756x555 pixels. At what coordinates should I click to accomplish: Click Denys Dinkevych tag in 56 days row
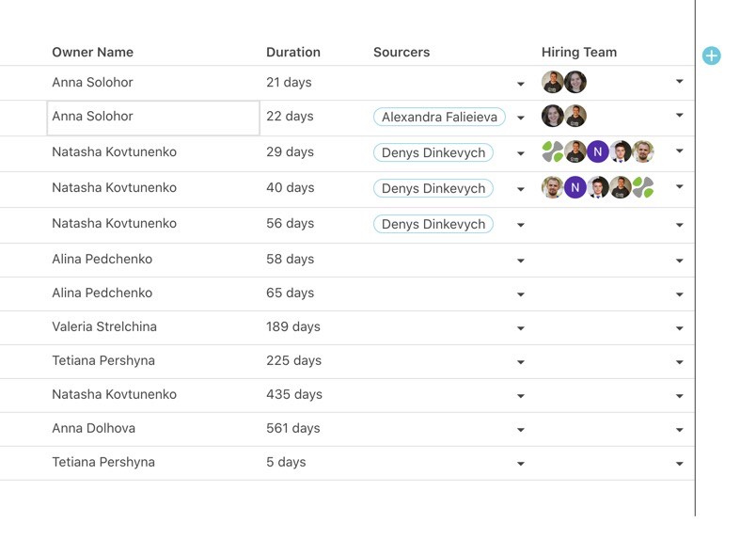pos(433,224)
